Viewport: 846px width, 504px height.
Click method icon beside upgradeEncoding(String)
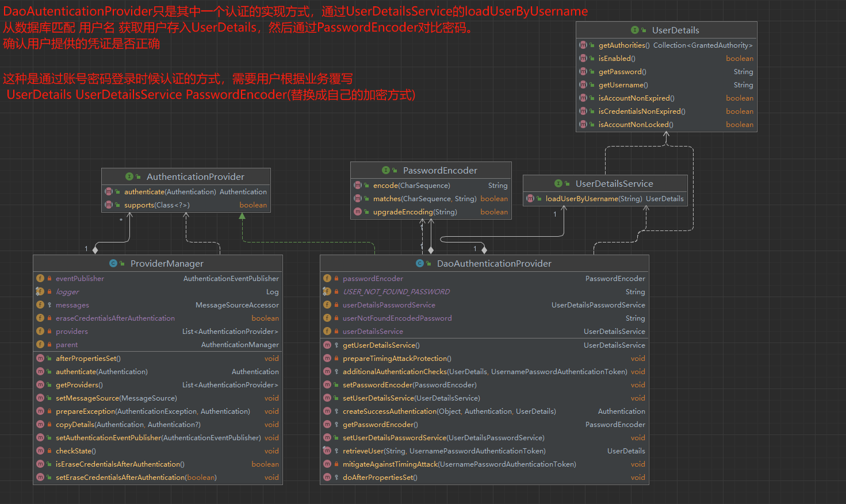click(358, 211)
